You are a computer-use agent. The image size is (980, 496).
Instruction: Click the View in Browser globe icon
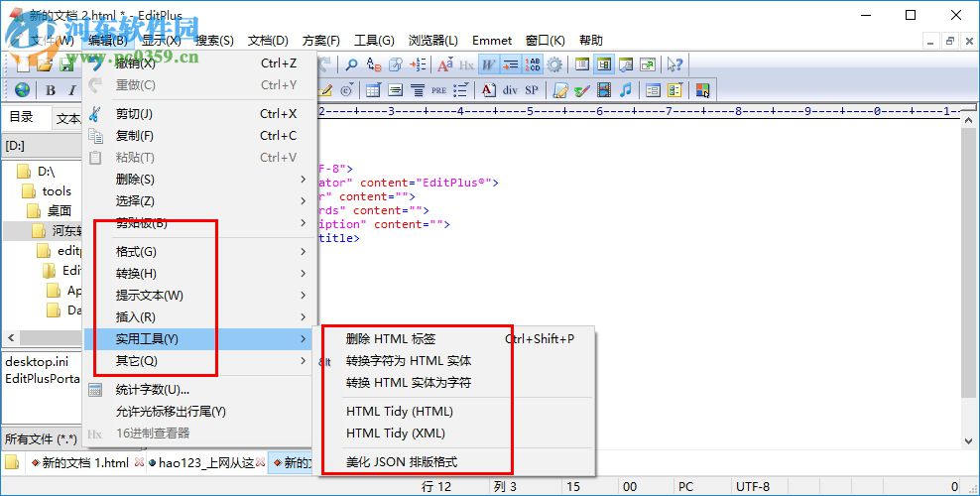[23, 90]
